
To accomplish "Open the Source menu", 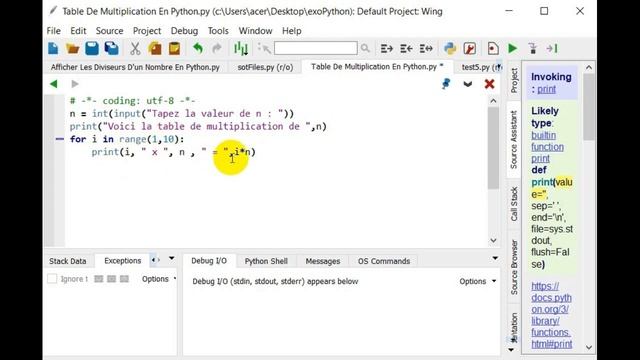I will coord(109,31).
